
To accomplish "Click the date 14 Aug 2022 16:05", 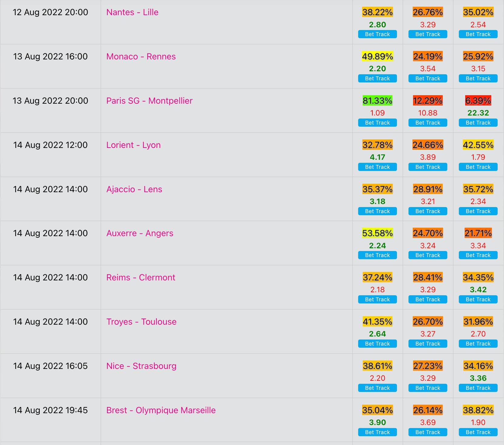I will pyautogui.click(x=50, y=366).
